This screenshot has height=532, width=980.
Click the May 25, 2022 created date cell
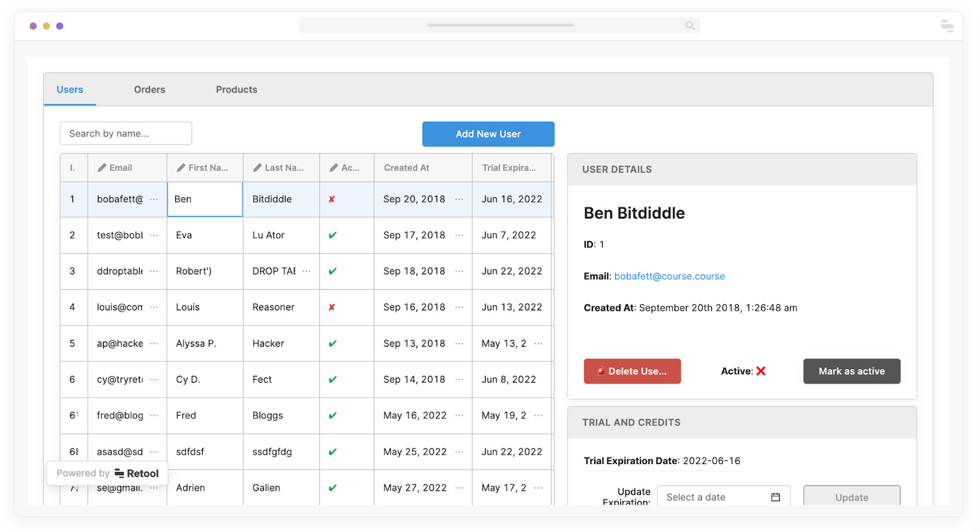tap(423, 452)
